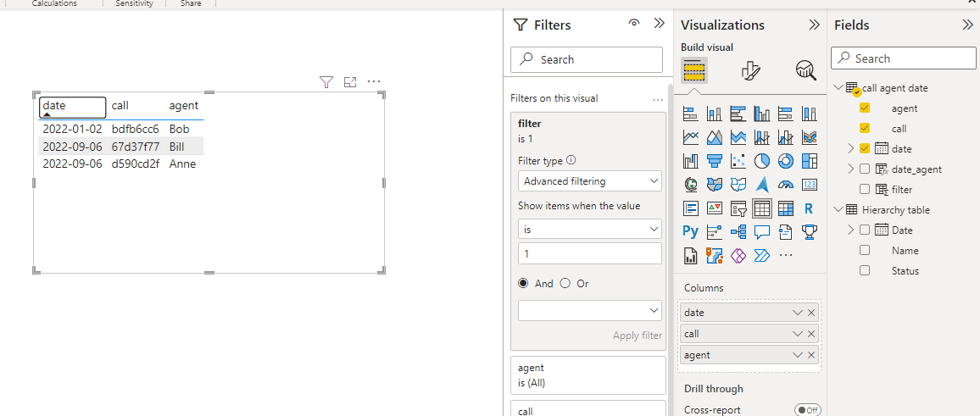This screenshot has height=416, width=980.
Task: Choose the decomposition tree visual
Action: (738, 232)
